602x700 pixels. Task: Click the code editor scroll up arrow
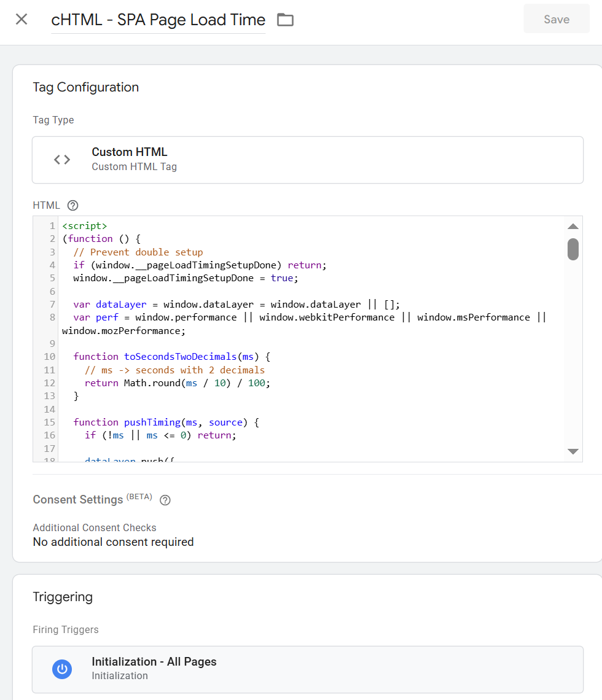(573, 227)
